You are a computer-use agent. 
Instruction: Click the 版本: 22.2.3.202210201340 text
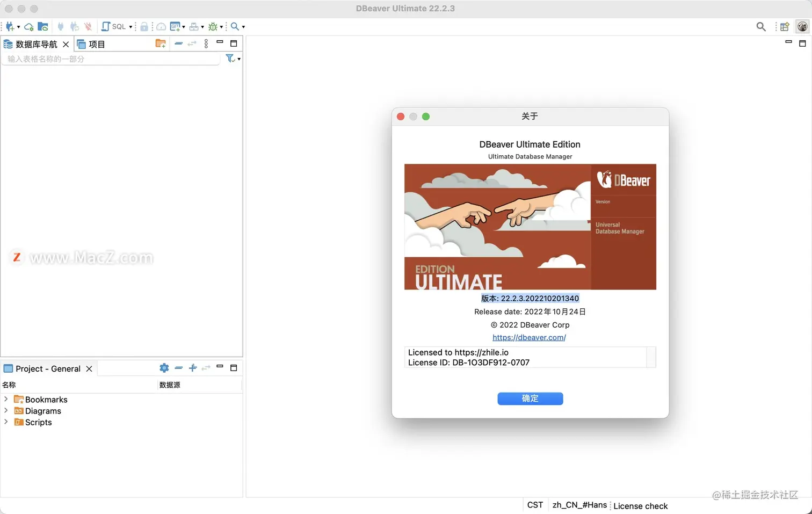click(530, 298)
